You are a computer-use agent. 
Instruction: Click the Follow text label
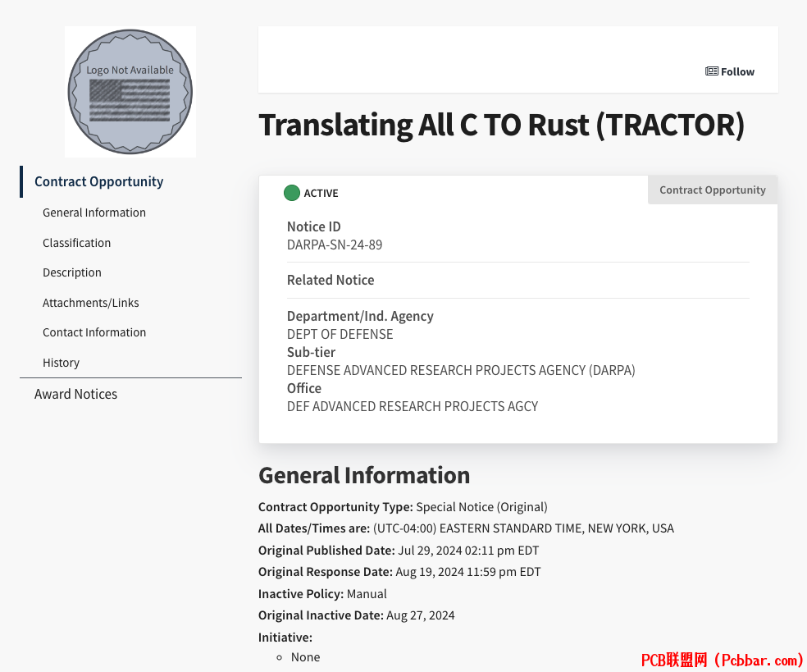pyautogui.click(x=737, y=71)
